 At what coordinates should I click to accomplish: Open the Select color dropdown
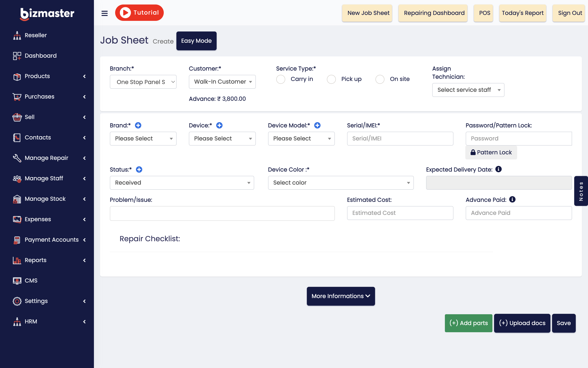pyautogui.click(x=341, y=183)
